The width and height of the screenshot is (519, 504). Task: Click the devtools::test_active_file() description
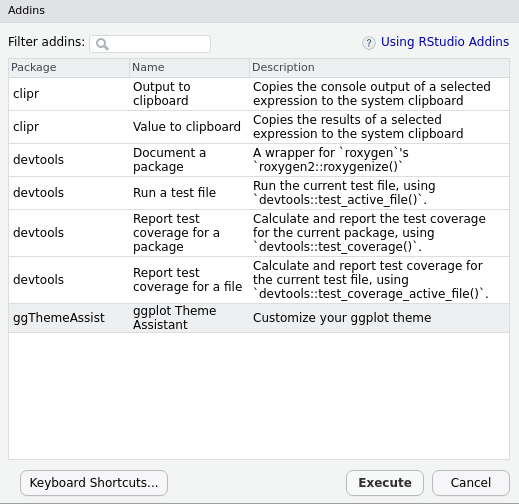344,193
